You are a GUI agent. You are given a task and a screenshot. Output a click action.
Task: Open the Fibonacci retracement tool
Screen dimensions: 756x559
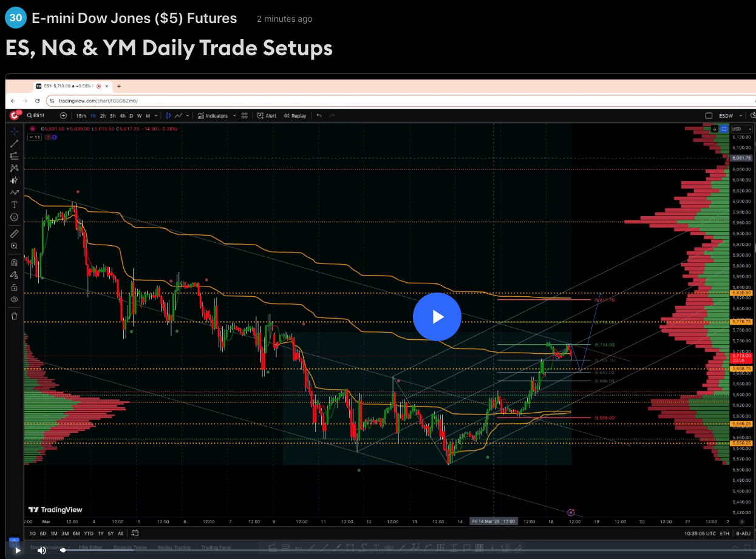coord(15,155)
